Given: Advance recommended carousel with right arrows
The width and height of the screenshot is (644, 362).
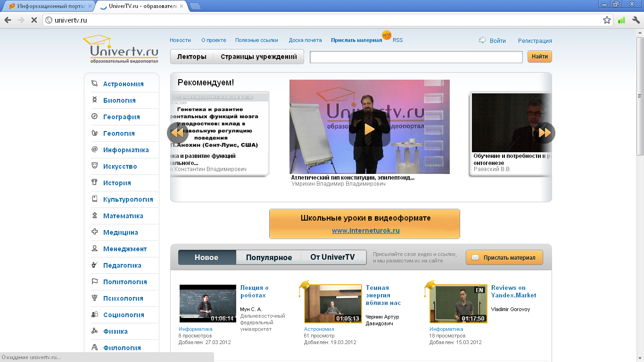Looking at the screenshot, I should tap(545, 133).
